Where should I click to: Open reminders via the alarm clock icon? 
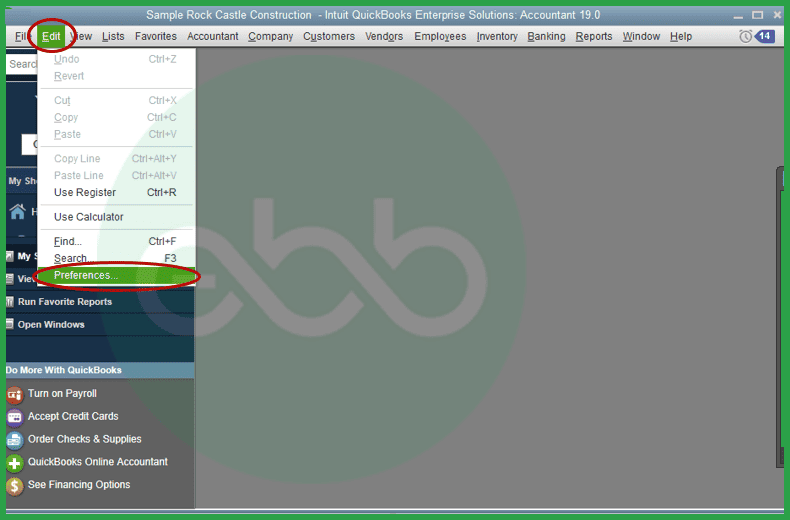coord(745,36)
